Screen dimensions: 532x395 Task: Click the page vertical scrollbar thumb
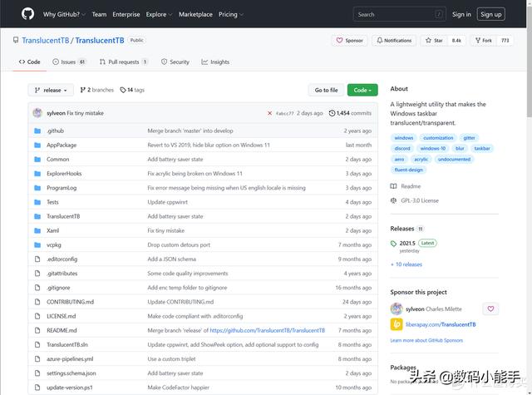530,62
